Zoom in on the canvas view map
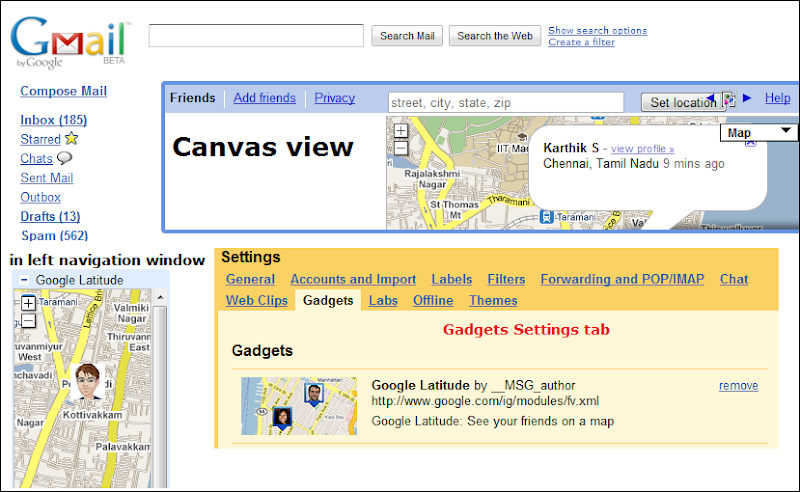This screenshot has height=492, width=800. [x=401, y=131]
